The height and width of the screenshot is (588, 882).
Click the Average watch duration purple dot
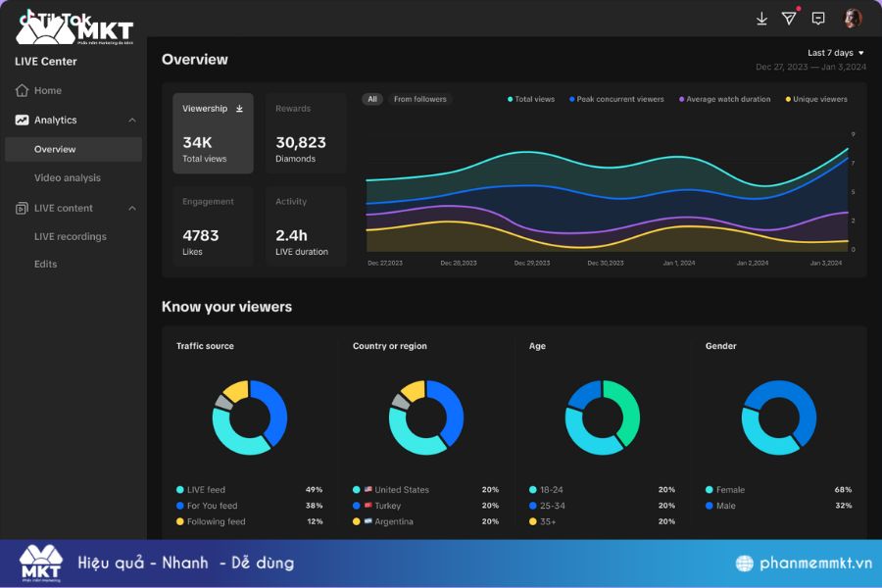pos(681,99)
